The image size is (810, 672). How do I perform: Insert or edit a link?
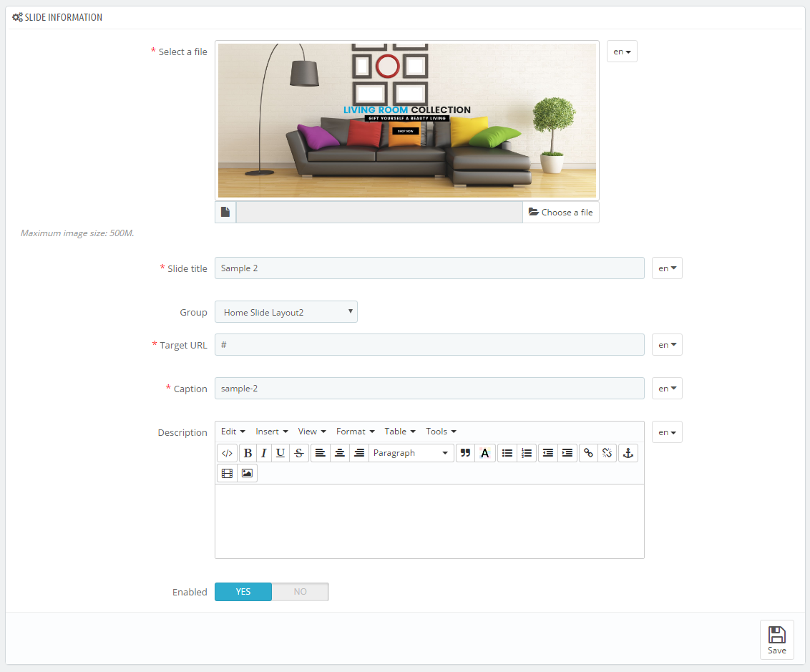click(x=588, y=453)
